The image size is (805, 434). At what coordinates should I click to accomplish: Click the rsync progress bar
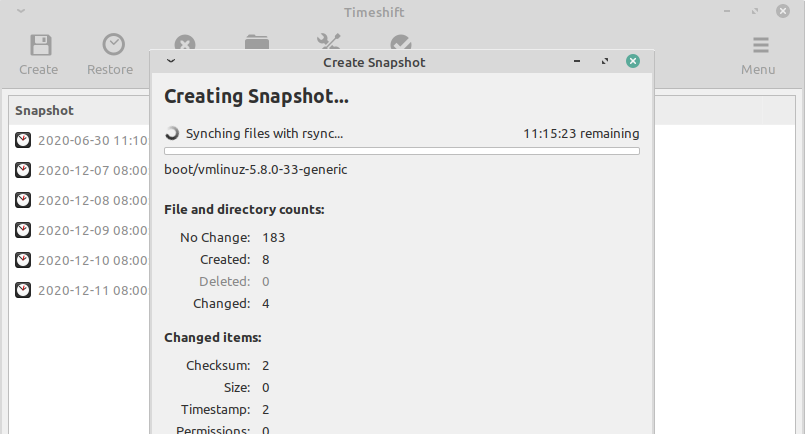(x=401, y=151)
